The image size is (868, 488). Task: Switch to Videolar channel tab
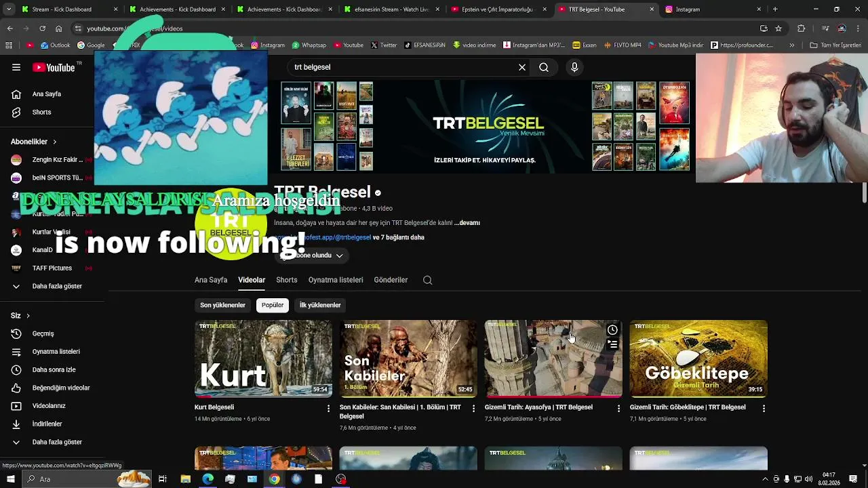[x=252, y=280]
